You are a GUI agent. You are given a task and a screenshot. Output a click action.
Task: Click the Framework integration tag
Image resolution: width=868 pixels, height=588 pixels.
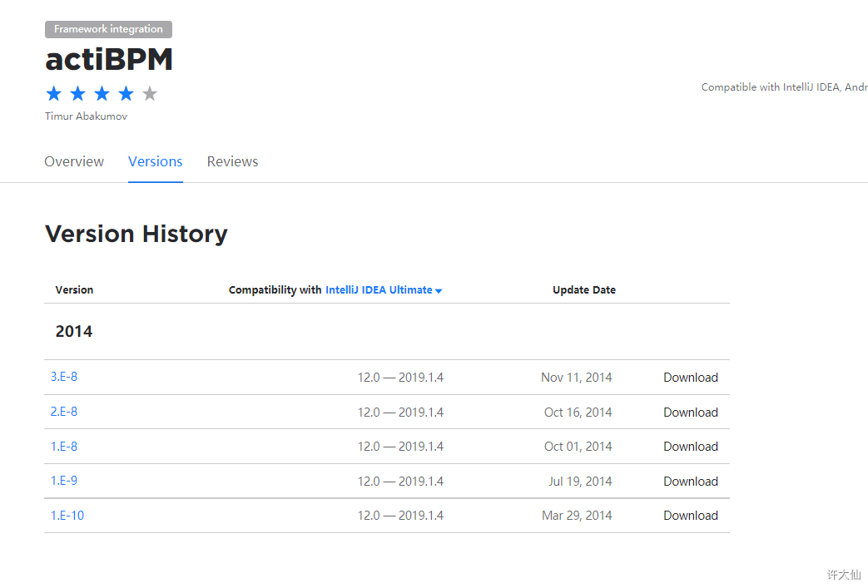coord(108,29)
